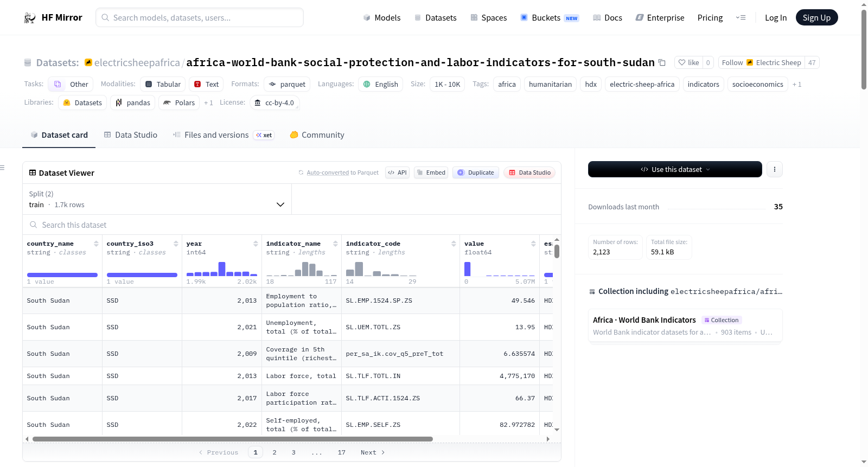Expand the Use this dataset dropdown
The height and width of the screenshot is (467, 868).
pos(675,169)
